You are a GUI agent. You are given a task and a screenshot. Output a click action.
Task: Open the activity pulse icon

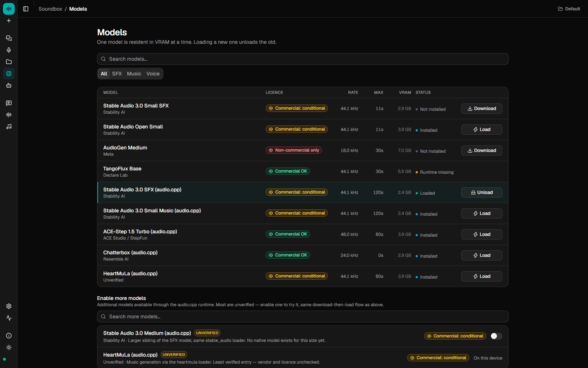9,318
